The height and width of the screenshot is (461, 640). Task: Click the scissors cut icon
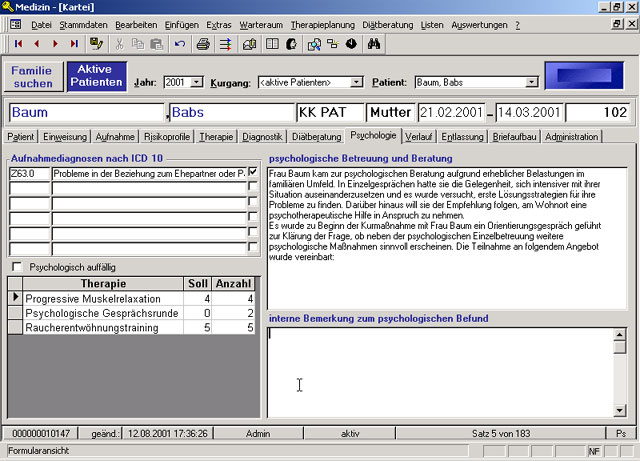point(119,44)
